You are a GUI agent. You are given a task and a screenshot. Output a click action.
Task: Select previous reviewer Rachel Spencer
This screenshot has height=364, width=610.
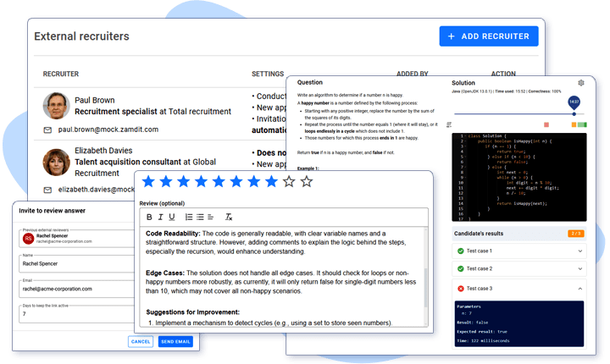point(76,239)
